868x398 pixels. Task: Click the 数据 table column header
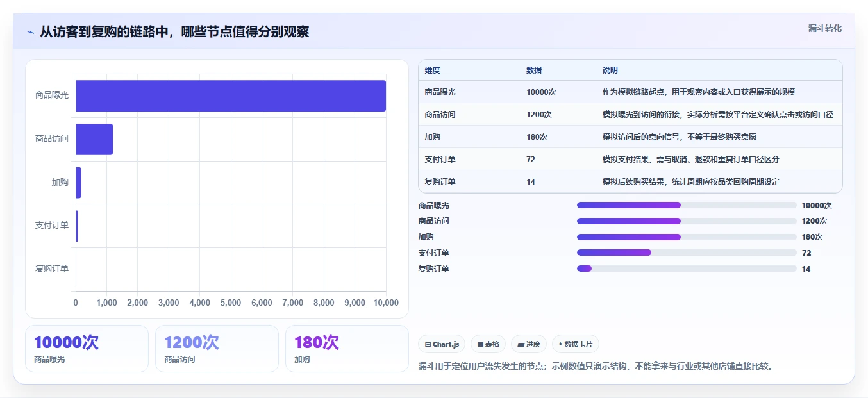tap(534, 70)
